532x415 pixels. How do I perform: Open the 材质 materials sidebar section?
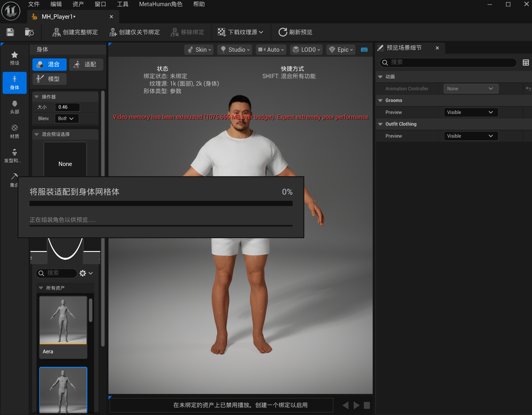(x=15, y=132)
